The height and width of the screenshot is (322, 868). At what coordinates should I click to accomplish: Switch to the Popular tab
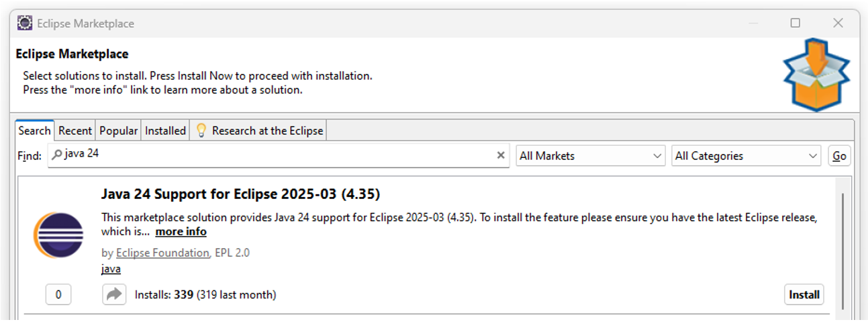coord(119,130)
